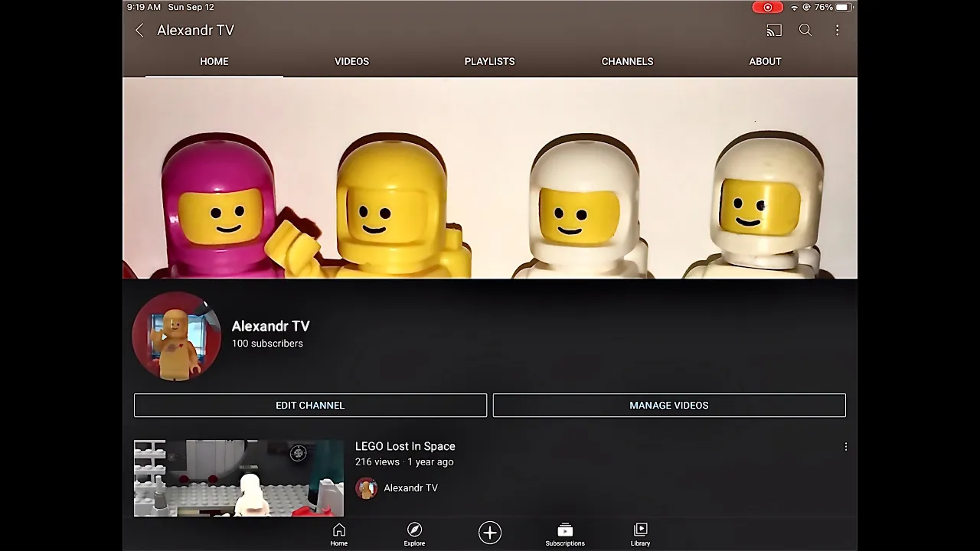Tap the Alexandr TV channel avatar
980x551 pixels.
177,336
